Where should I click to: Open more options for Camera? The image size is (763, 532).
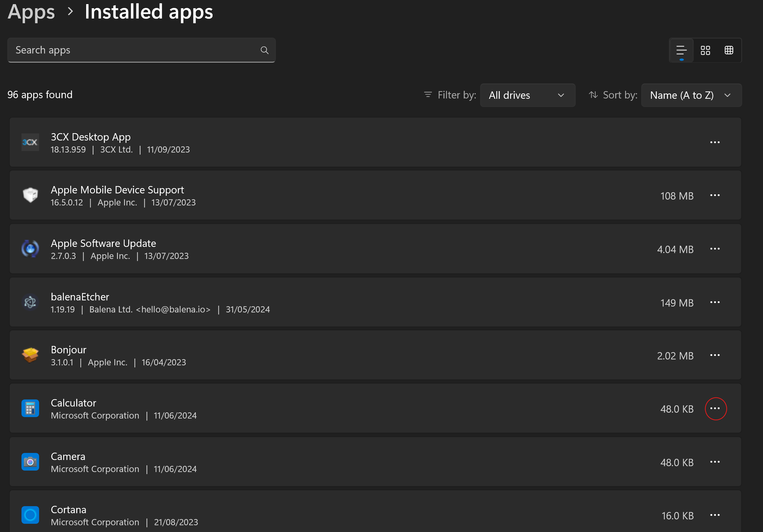pos(715,462)
